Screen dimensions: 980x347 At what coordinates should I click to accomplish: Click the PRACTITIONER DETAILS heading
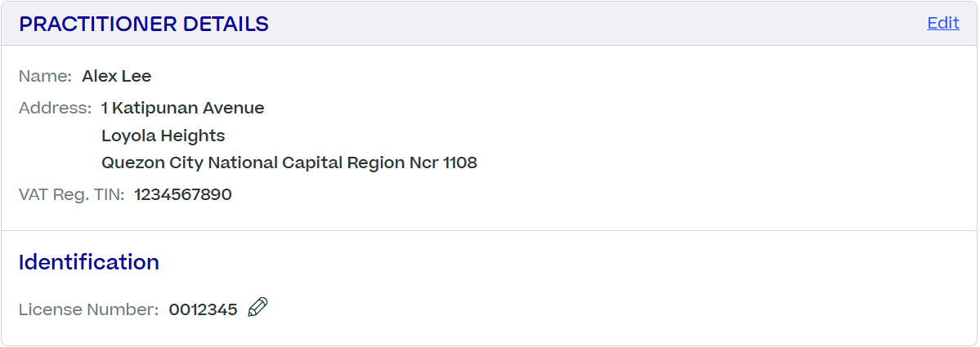tap(144, 24)
